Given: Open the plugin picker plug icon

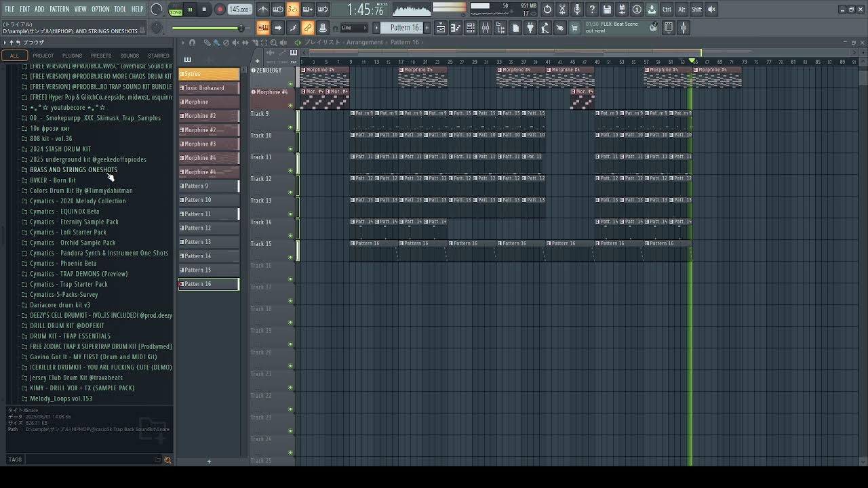Looking at the screenshot, I should click(530, 28).
